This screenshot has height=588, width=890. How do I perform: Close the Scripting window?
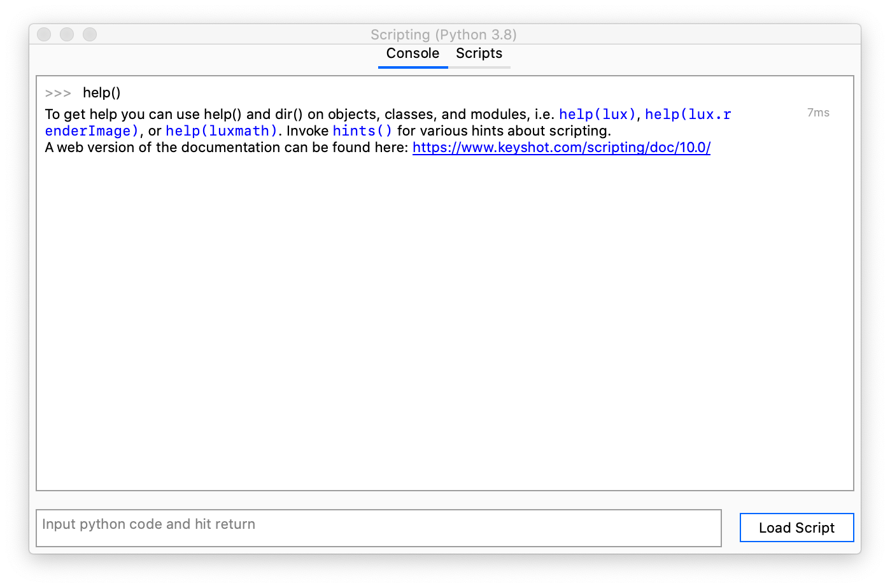[43, 34]
